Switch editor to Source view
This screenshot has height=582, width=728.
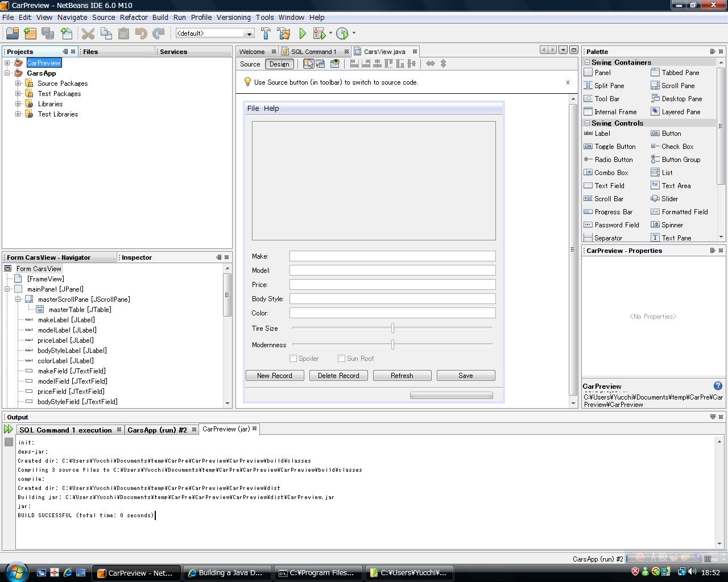pos(250,64)
